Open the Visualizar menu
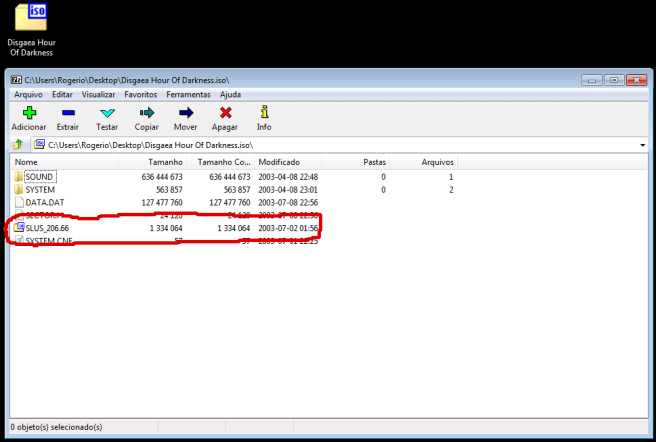The width and height of the screenshot is (656, 442). click(98, 94)
